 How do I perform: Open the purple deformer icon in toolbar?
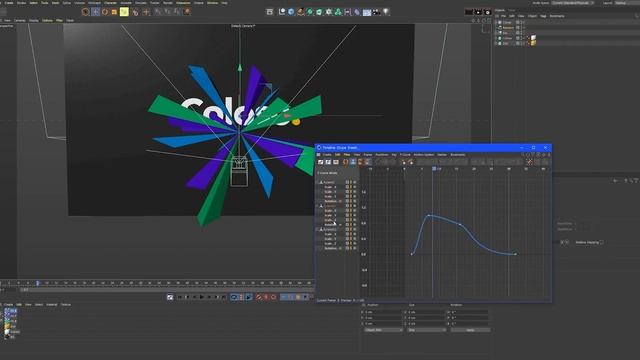coord(357,12)
